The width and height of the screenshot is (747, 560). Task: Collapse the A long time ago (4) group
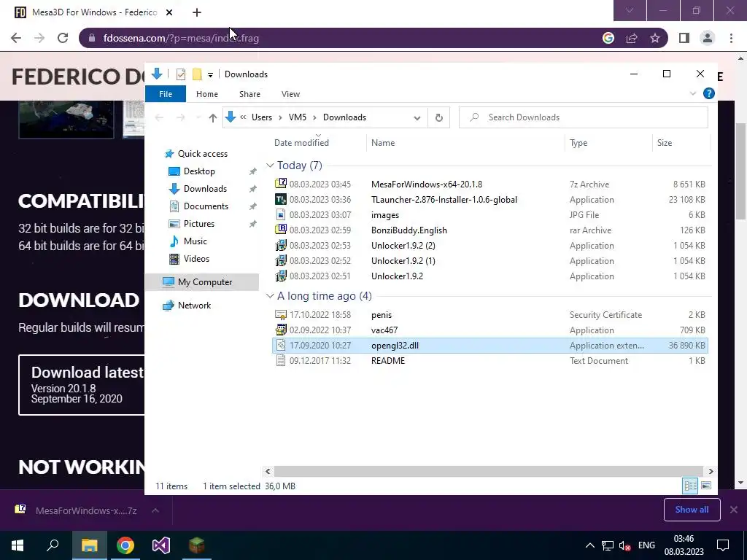270,296
